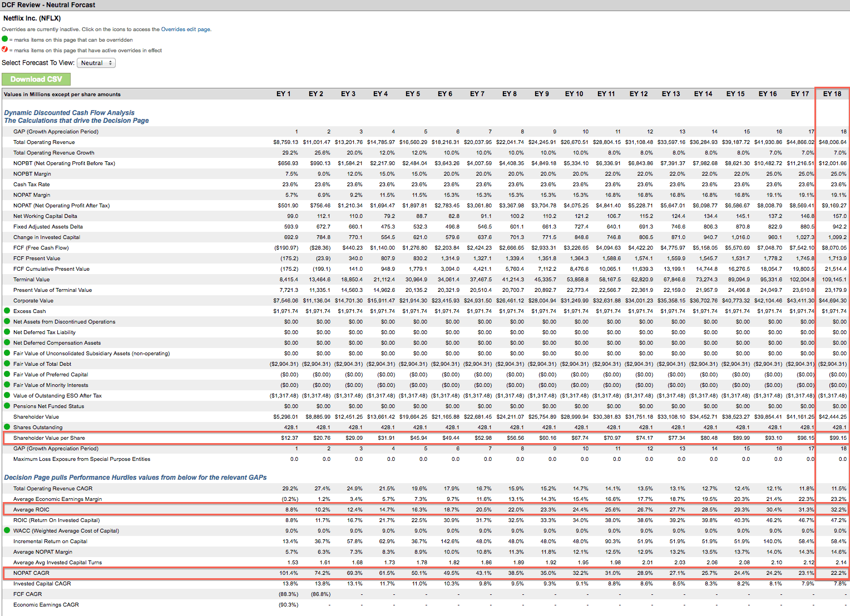Click 'The Calculations that drive the Decision Page' heading
Image resolution: width=850 pixels, height=616 pixels.
77,120
